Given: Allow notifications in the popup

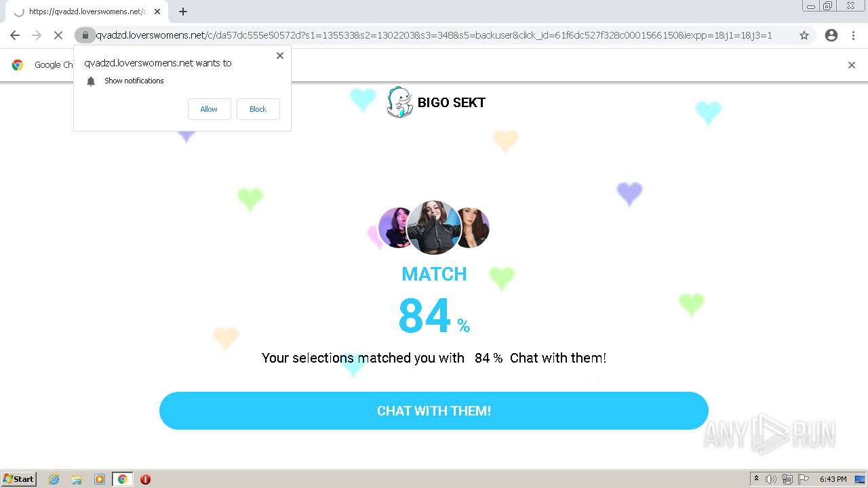Looking at the screenshot, I should coord(209,109).
